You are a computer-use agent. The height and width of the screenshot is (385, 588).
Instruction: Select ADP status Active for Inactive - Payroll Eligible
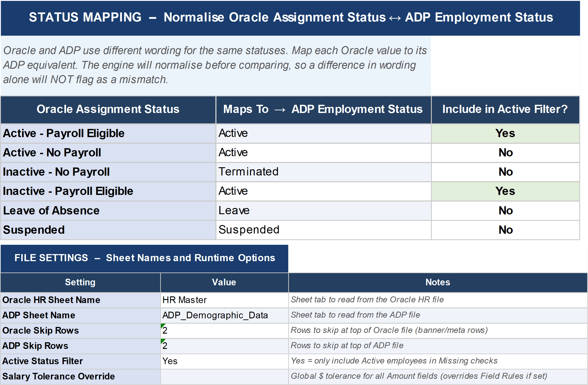(324, 191)
